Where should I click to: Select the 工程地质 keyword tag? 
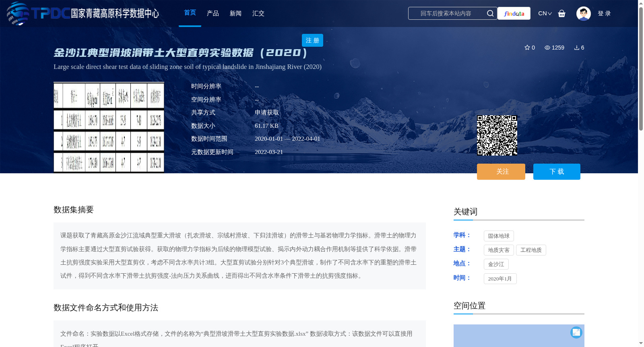[531, 250]
